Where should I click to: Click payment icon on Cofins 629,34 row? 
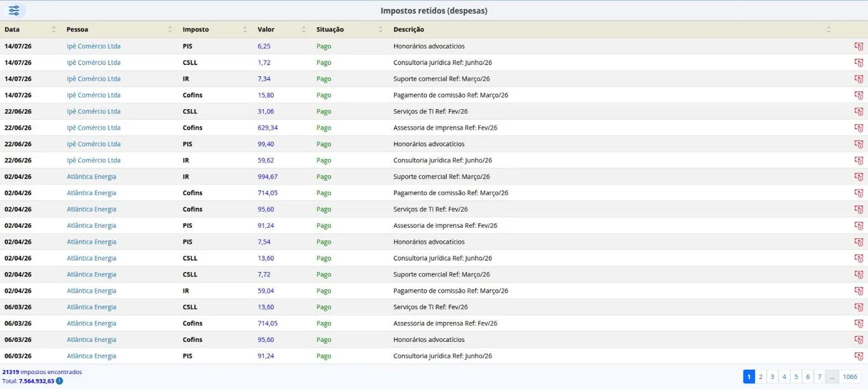[x=859, y=128]
